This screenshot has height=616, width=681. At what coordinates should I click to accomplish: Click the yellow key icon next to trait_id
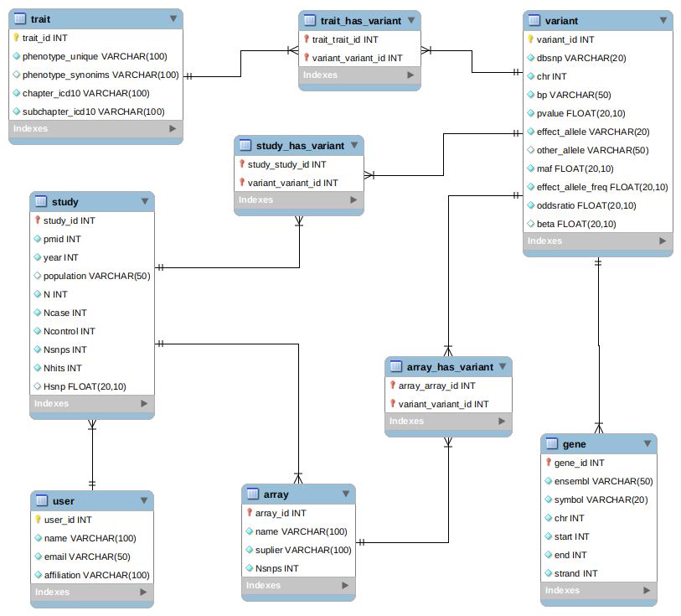[17, 38]
